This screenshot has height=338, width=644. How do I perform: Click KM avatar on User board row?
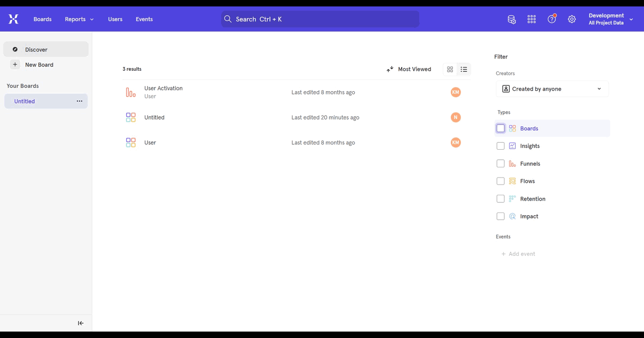(x=456, y=143)
